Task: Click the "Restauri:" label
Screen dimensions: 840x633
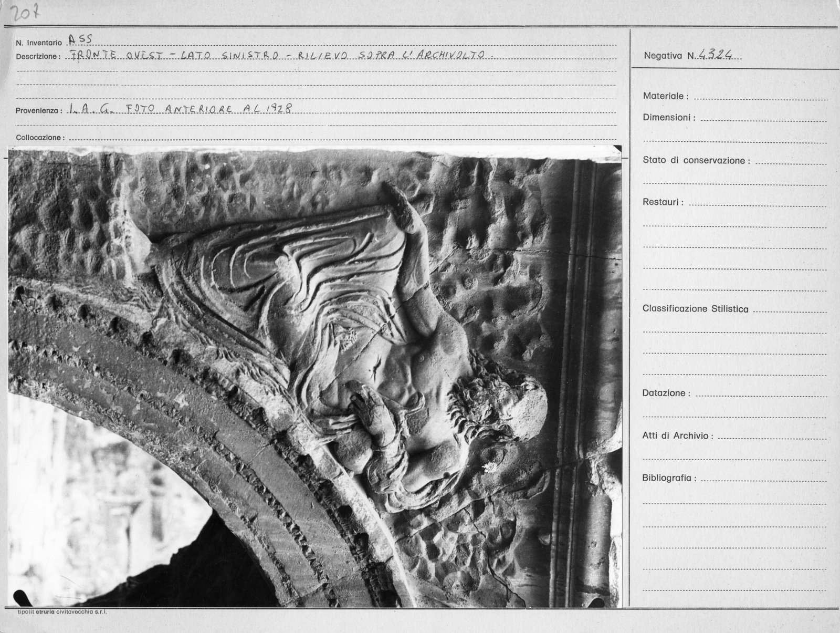Action: 663,202
